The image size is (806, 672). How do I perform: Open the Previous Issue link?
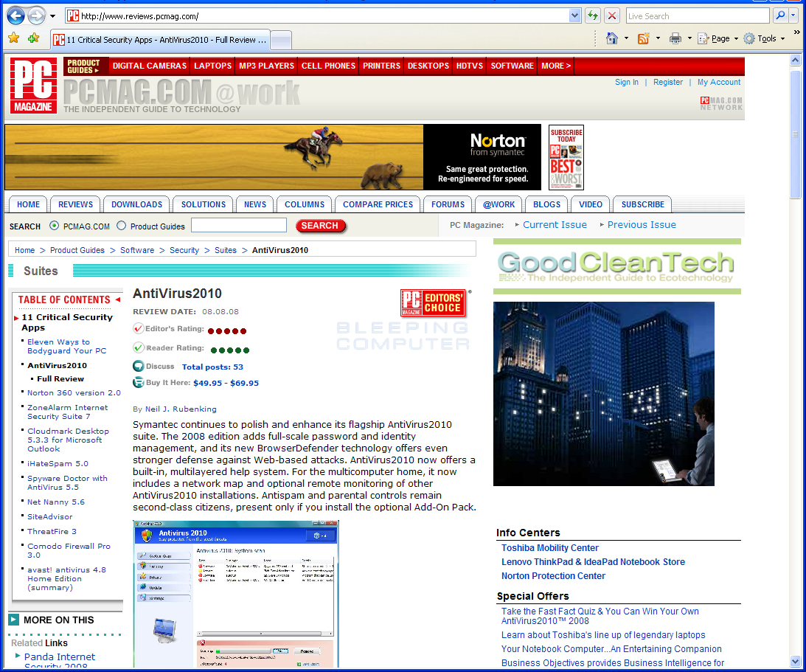[x=642, y=225]
